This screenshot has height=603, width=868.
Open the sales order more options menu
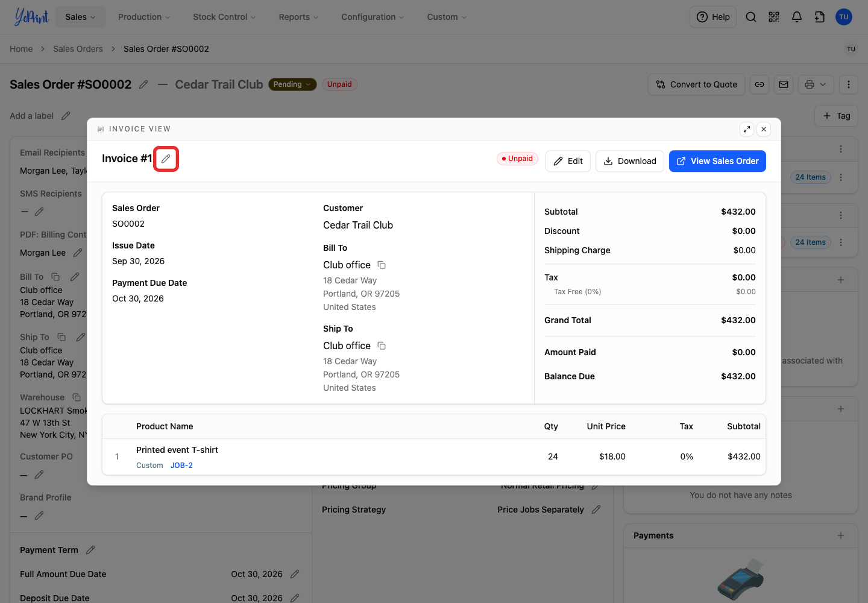(x=849, y=84)
